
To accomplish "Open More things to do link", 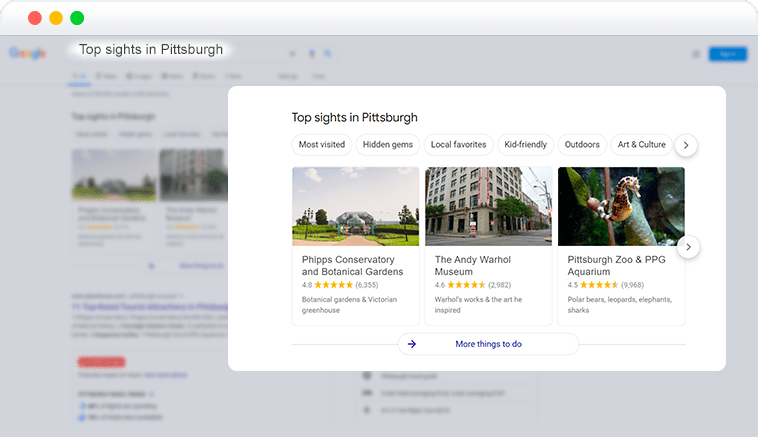I will pos(488,344).
